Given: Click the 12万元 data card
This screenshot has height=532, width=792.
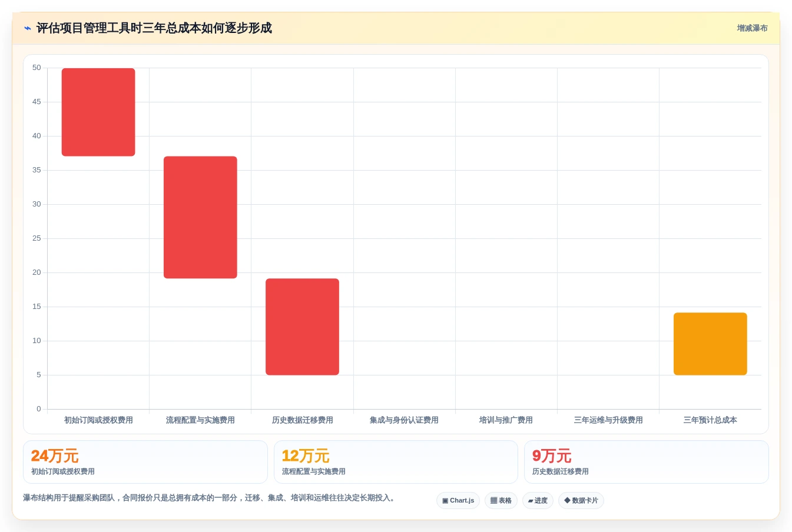Looking at the screenshot, I should click(396, 462).
